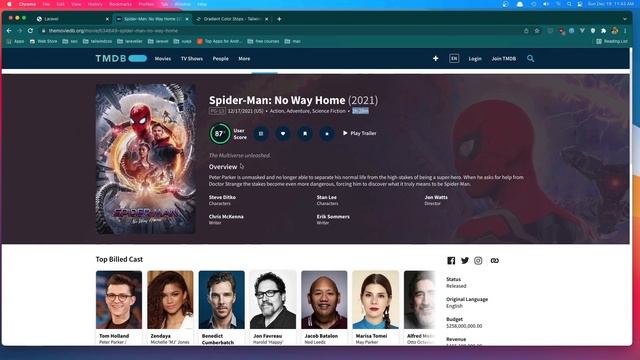Open the EN language selector

[x=454, y=58]
